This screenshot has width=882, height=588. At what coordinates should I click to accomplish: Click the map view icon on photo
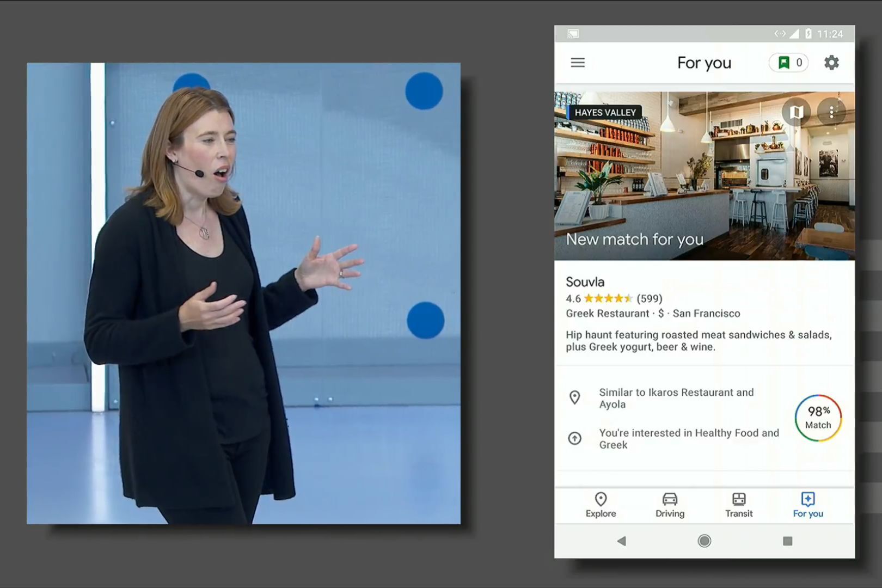click(x=796, y=113)
